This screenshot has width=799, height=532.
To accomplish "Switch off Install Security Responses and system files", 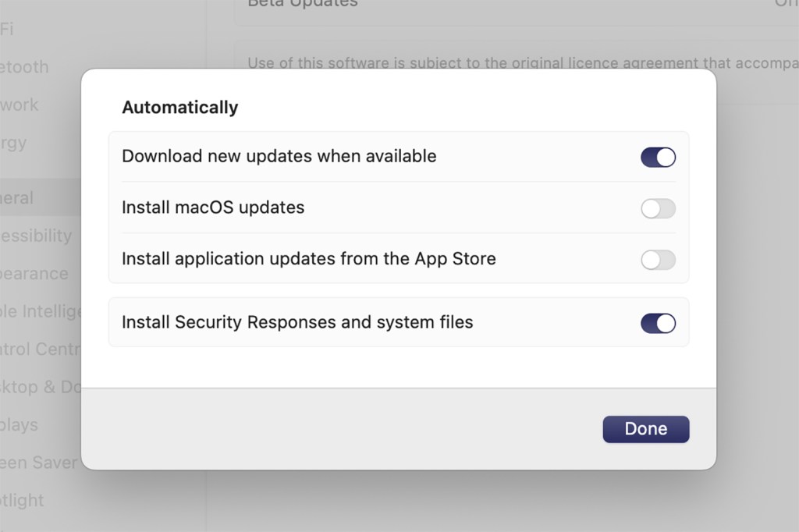I will pyautogui.click(x=658, y=323).
